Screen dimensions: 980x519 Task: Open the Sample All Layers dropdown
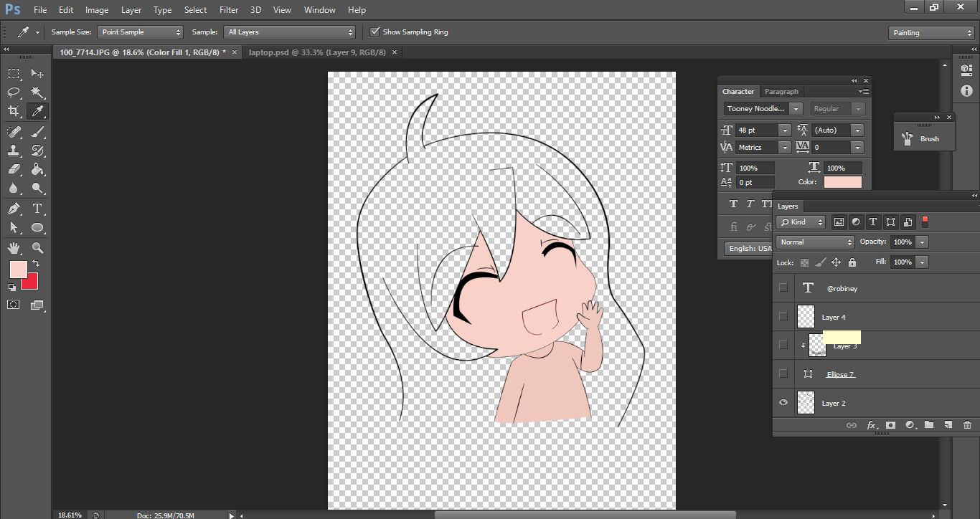pos(290,32)
